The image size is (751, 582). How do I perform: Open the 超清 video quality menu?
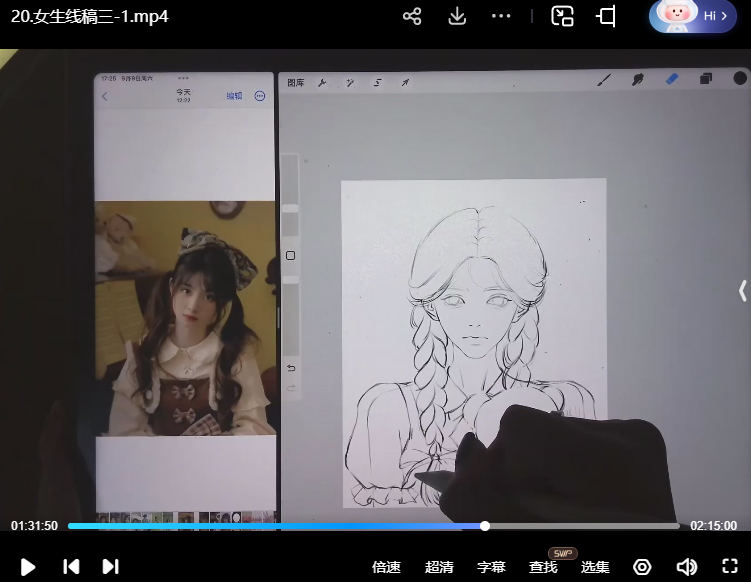point(439,567)
